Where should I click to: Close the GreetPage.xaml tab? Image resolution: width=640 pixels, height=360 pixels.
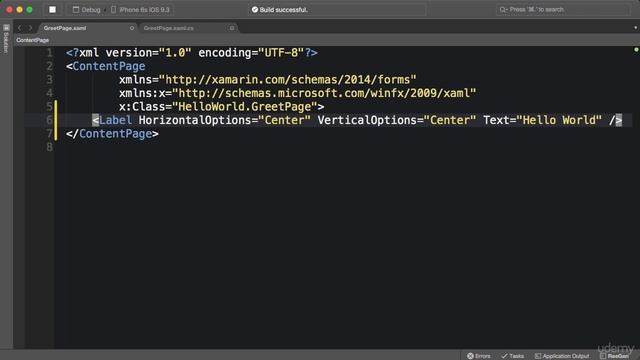pyautogui.click(x=132, y=28)
